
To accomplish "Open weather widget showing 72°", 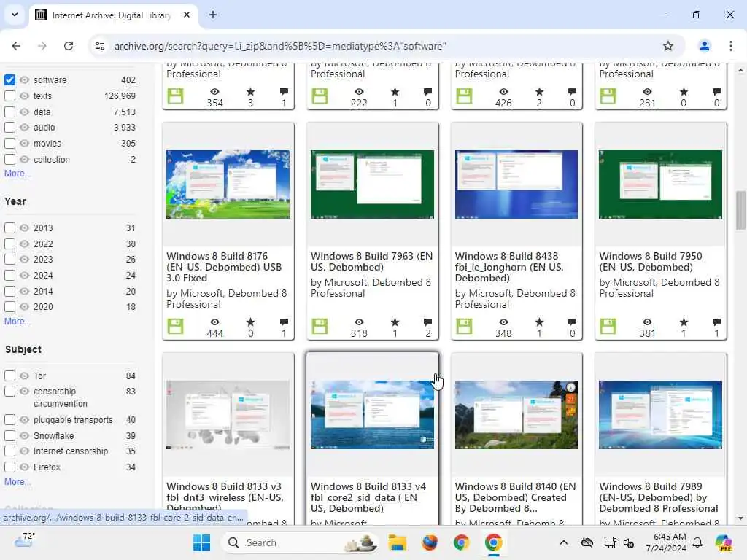I will [24, 541].
